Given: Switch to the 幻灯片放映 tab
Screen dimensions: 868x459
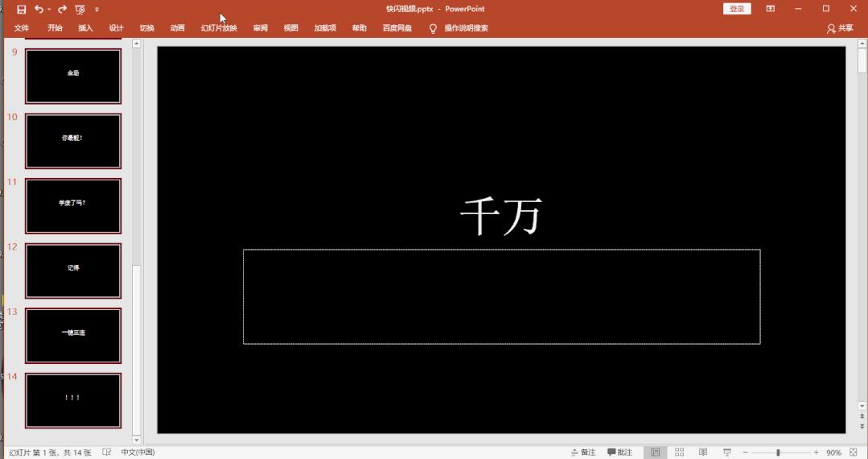Looking at the screenshot, I should tap(219, 28).
